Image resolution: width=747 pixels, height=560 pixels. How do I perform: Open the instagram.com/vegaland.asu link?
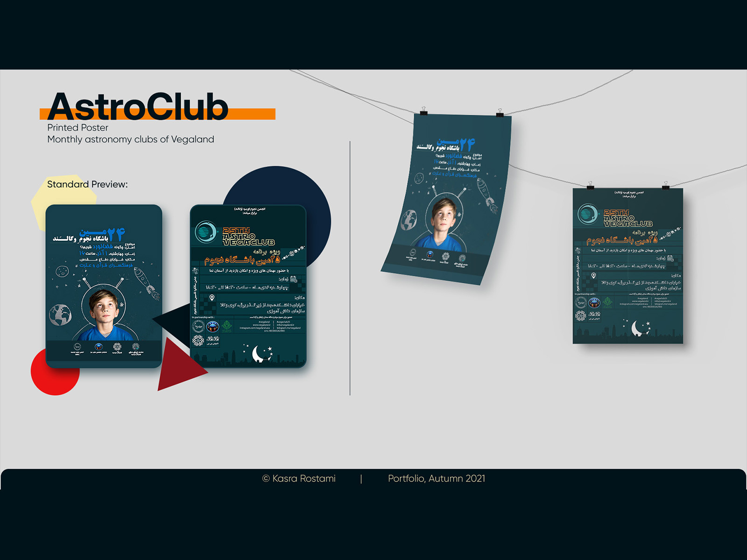click(x=254, y=328)
